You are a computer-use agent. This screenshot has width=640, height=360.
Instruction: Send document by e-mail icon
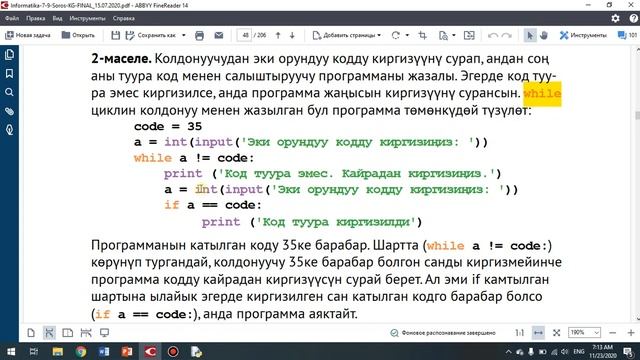point(219,36)
